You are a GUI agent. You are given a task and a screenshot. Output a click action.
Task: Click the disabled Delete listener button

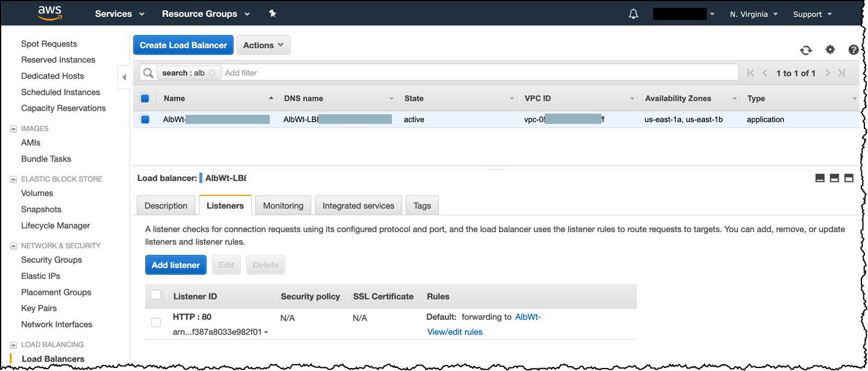click(x=265, y=265)
